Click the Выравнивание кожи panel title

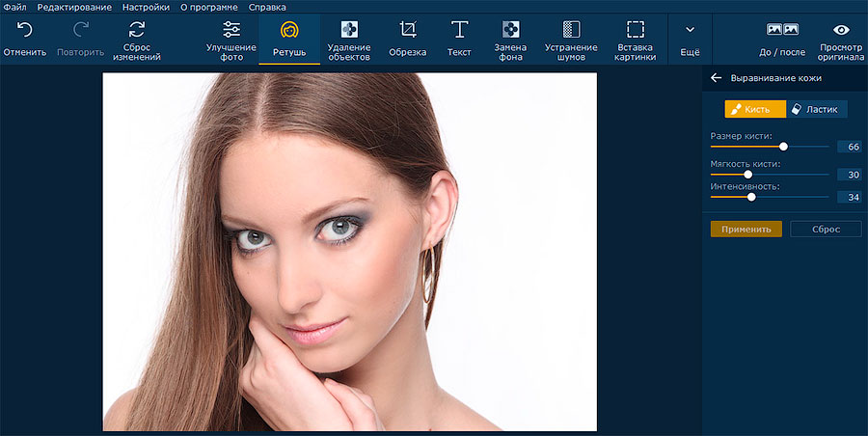pyautogui.click(x=775, y=78)
